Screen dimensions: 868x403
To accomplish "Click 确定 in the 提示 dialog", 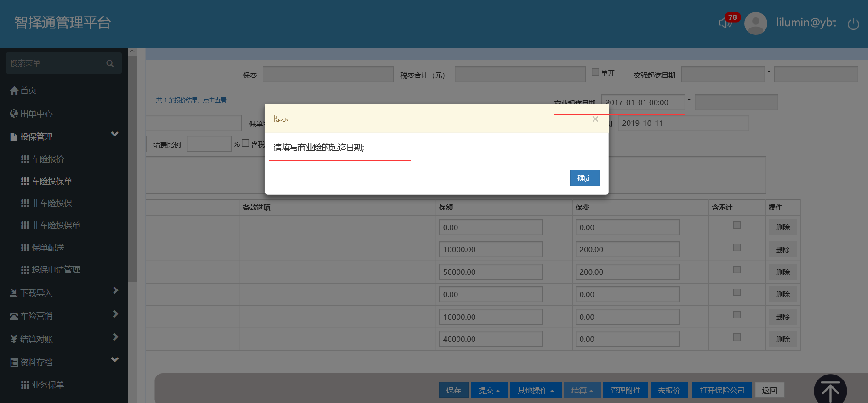I will pos(585,178).
